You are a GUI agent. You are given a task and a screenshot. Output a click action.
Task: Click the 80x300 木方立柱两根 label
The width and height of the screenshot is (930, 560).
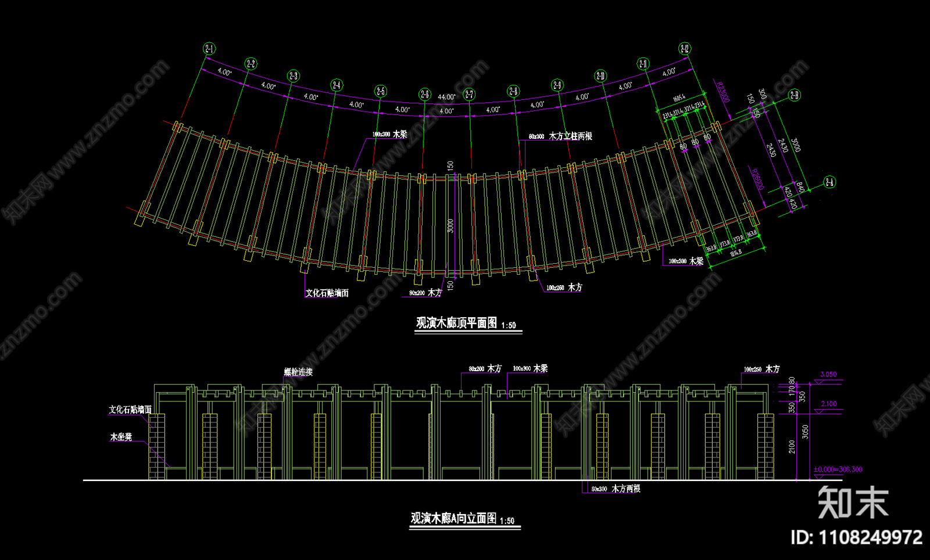[x=560, y=136]
